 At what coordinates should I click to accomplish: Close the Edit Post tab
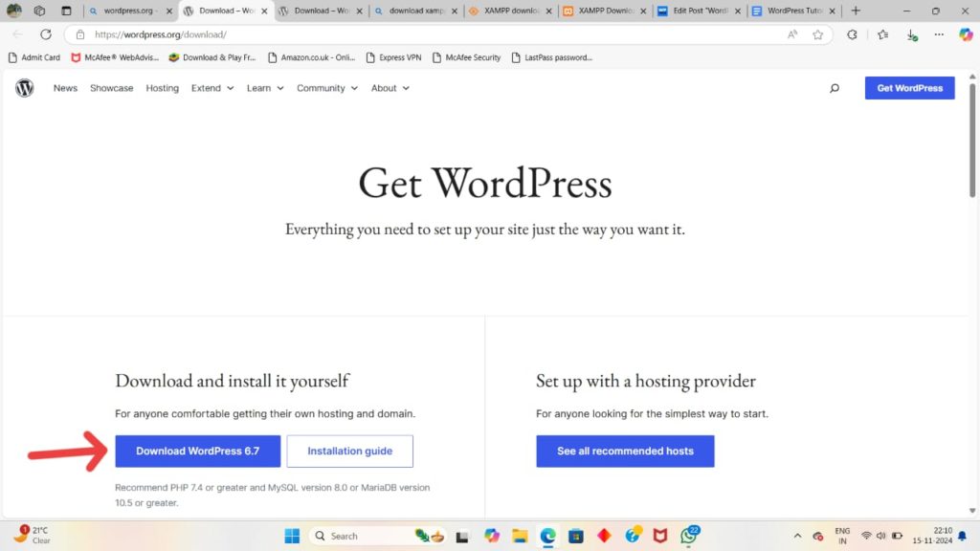pyautogui.click(x=738, y=11)
